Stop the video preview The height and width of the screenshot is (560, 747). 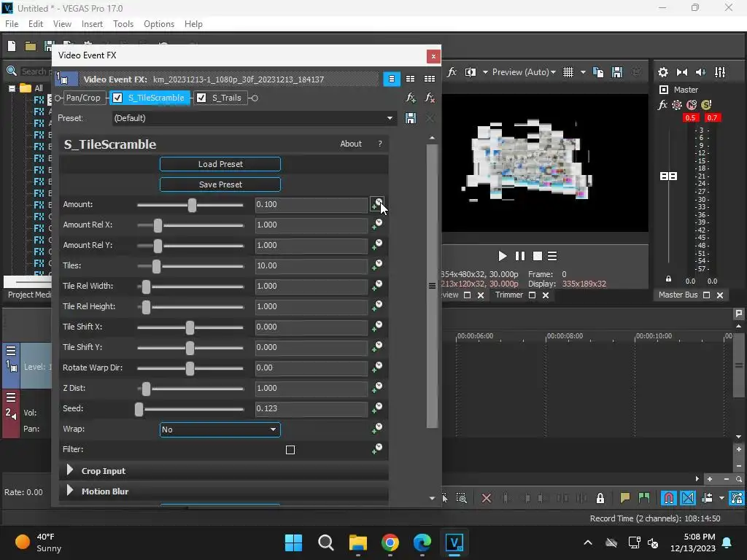tap(538, 256)
